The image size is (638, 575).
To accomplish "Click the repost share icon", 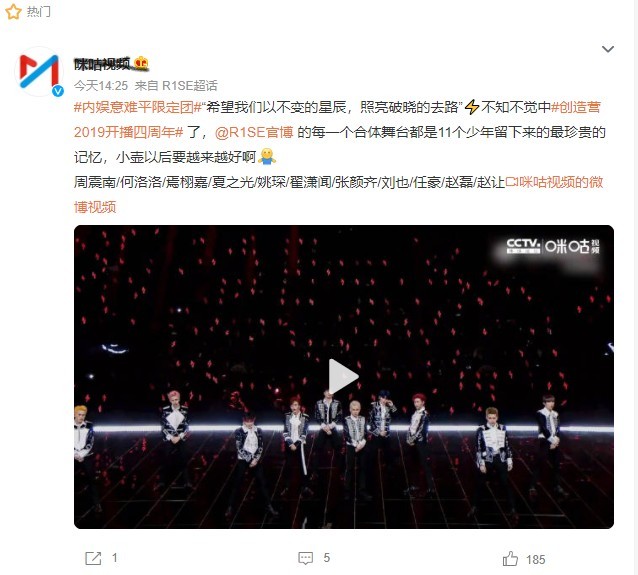I will pyautogui.click(x=93, y=558).
